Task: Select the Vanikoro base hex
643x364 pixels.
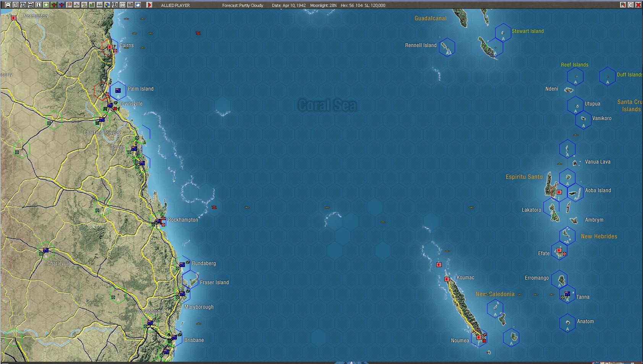Action: click(x=583, y=120)
